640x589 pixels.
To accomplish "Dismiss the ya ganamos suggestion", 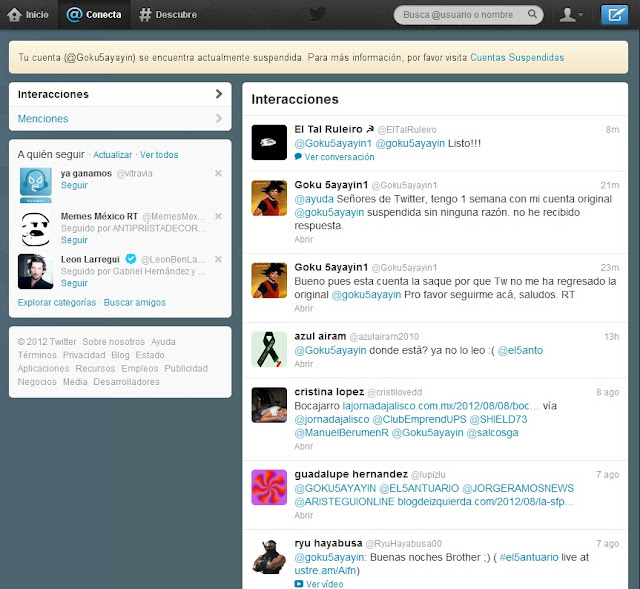I will click(218, 173).
